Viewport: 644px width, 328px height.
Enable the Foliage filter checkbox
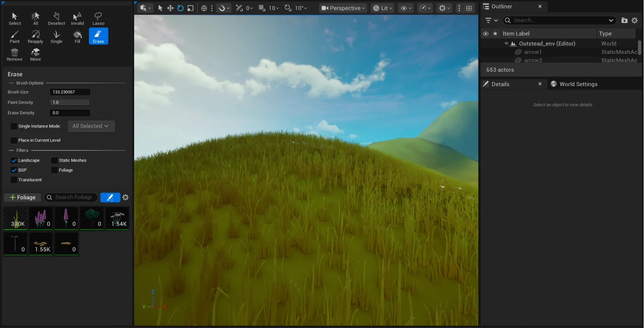point(54,170)
